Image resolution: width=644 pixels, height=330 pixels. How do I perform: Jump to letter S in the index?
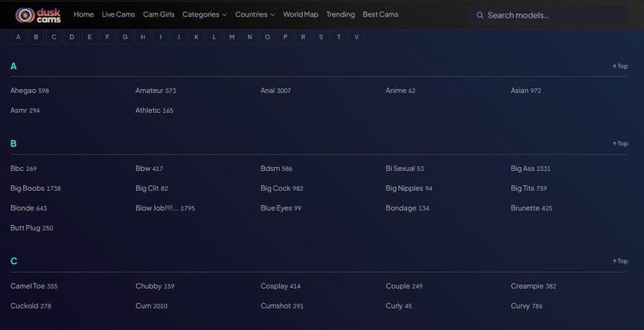click(x=320, y=37)
